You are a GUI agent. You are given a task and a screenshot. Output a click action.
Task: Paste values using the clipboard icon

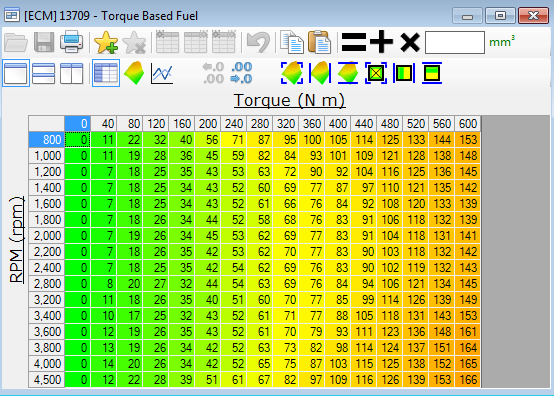coord(319,42)
